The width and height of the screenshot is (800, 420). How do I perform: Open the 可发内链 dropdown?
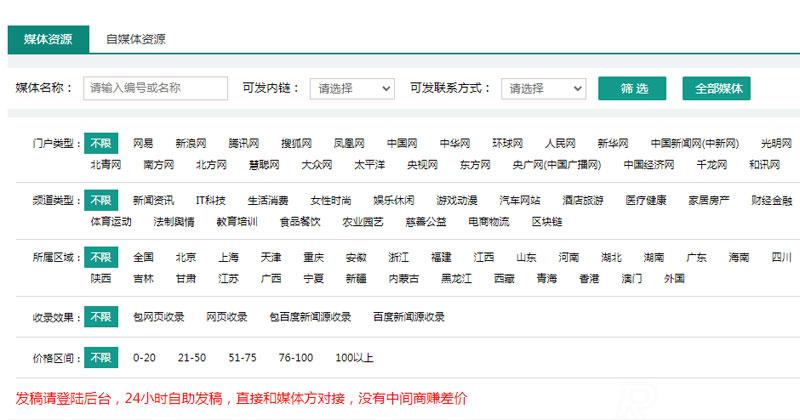pos(352,88)
